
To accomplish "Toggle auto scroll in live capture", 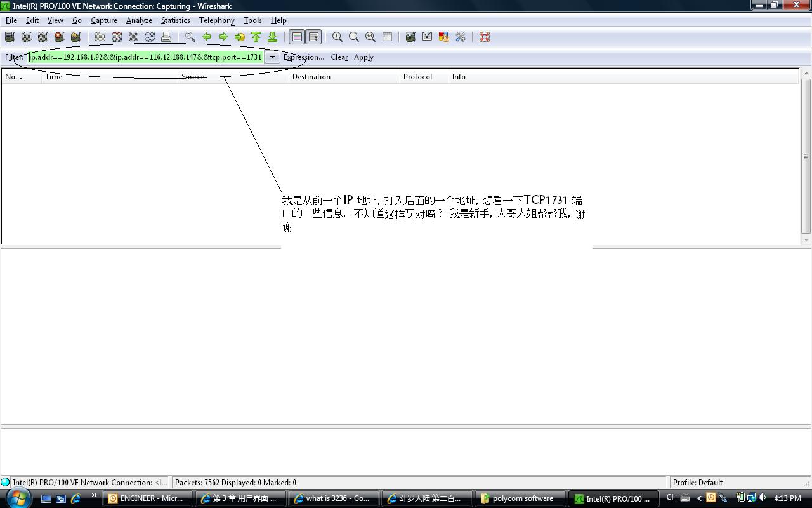I will (313, 37).
